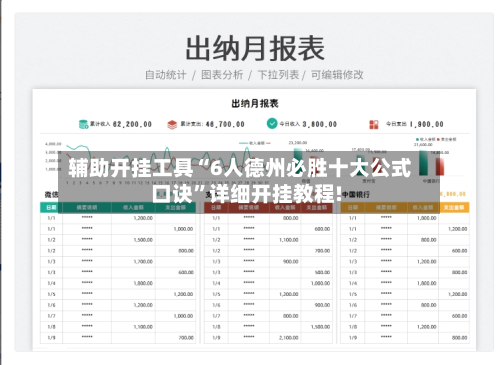Click the 中国银行 table heading label
The width and height of the screenshot is (500, 365).
(356, 194)
